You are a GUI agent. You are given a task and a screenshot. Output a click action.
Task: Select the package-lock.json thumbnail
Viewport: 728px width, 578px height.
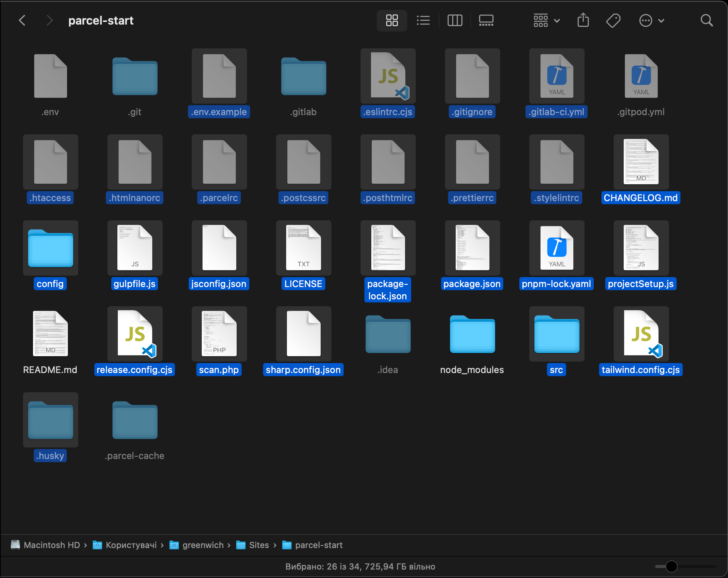pos(388,248)
